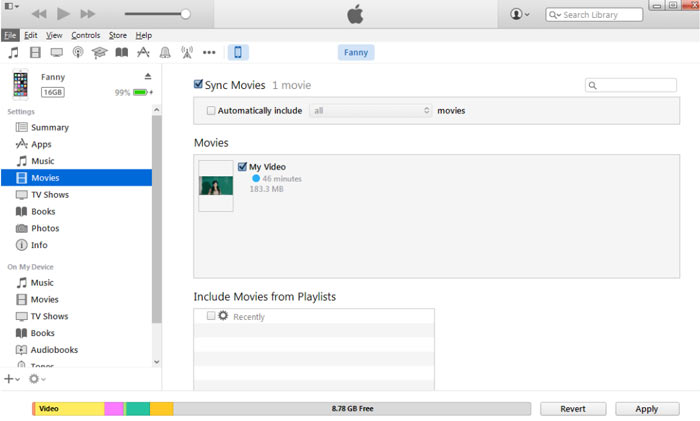
Task: Click the Search Library field
Action: point(594,15)
